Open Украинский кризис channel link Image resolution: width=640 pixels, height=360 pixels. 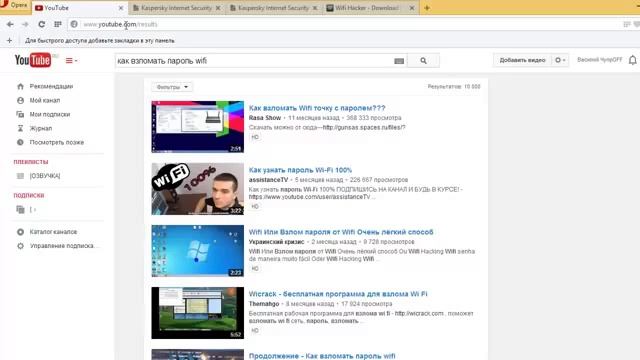tap(276, 242)
